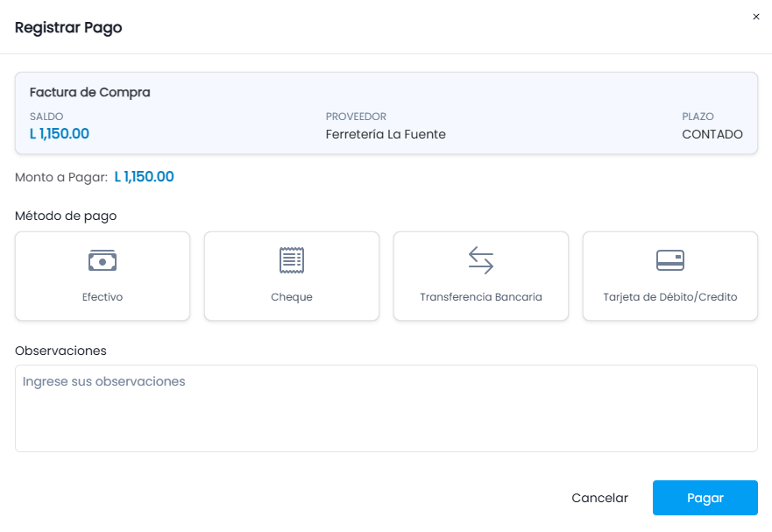
Task: Choose the Cheque payment option label
Action: click(292, 297)
